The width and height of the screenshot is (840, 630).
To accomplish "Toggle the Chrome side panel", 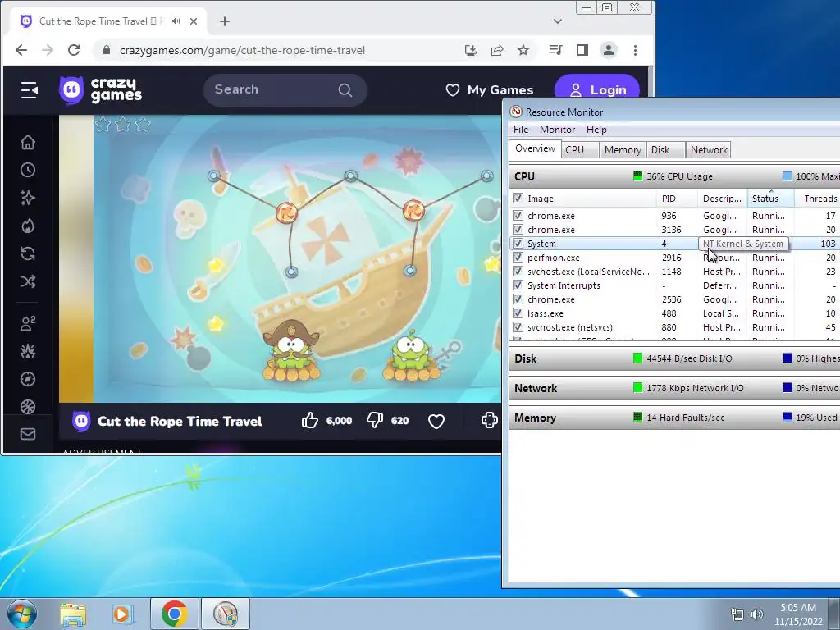I will [582, 50].
